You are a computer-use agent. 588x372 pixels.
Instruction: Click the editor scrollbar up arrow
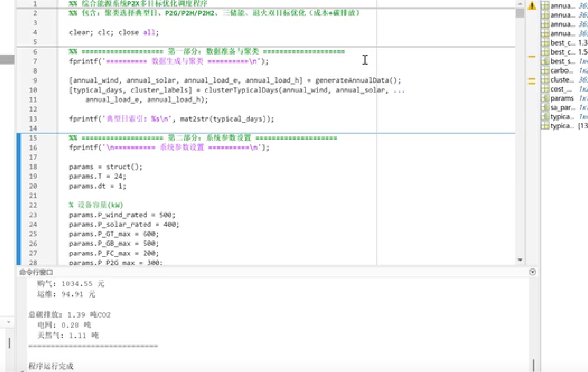click(x=520, y=4)
